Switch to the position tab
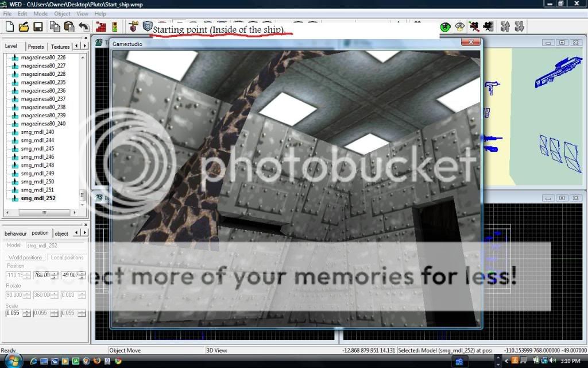 pos(40,233)
